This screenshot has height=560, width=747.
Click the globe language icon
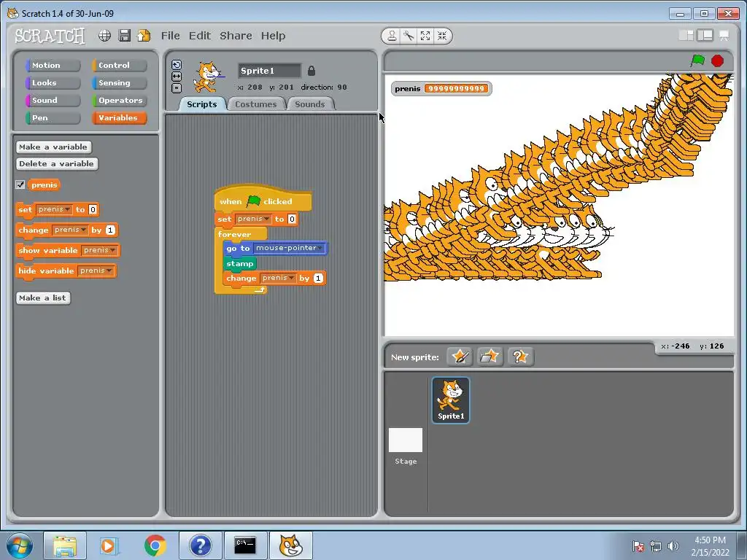[105, 36]
